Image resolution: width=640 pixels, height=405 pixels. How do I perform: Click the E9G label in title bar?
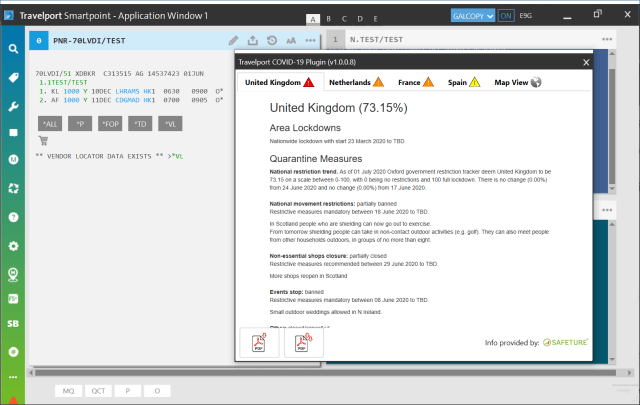tap(526, 16)
